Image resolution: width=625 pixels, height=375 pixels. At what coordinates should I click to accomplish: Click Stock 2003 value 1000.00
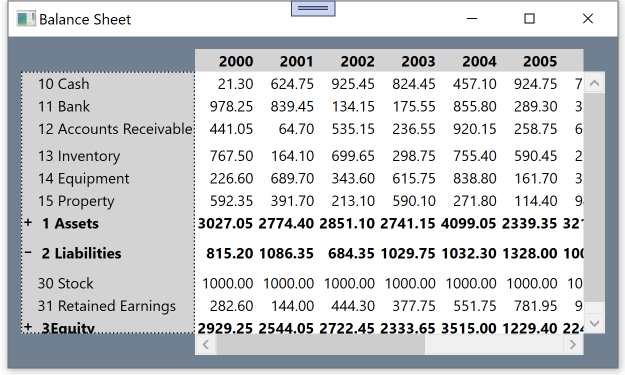(410, 283)
